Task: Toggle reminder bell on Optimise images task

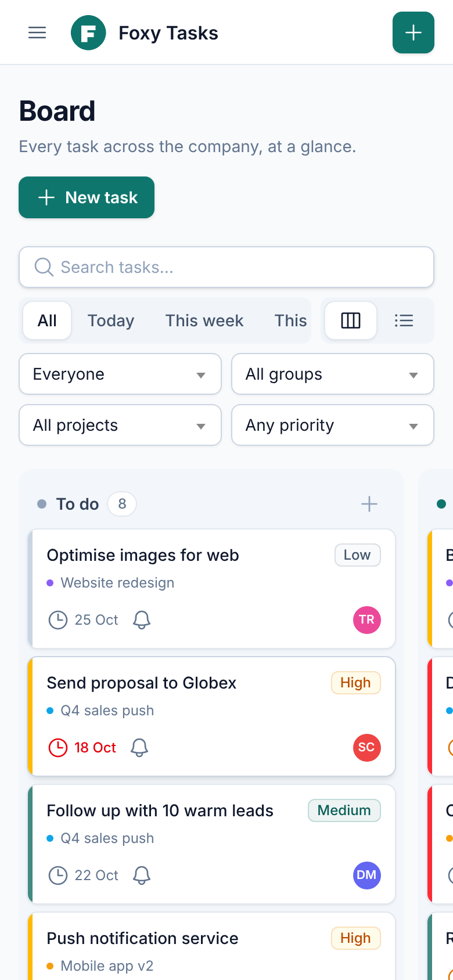Action: [142, 620]
